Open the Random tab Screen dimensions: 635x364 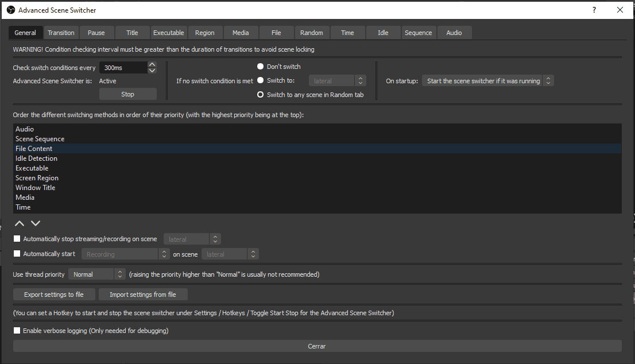coord(311,33)
